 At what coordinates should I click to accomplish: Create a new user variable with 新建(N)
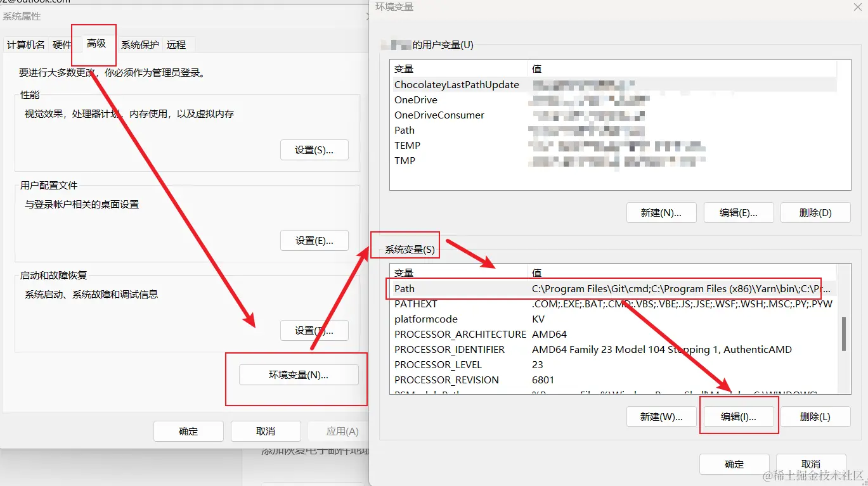(x=661, y=212)
